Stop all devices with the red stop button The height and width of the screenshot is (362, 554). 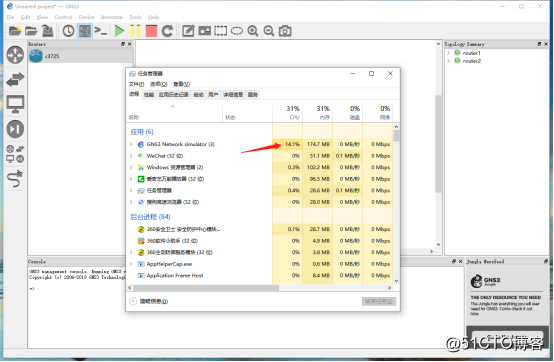[x=151, y=31]
